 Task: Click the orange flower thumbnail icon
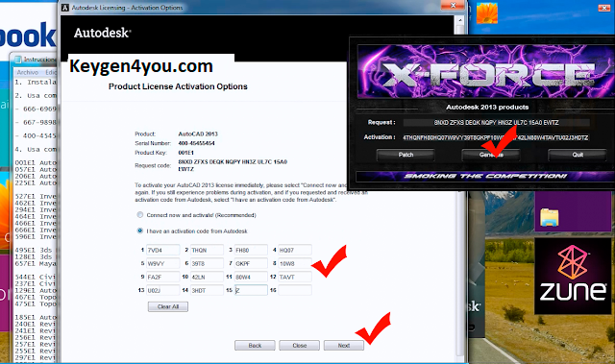tap(487, 12)
